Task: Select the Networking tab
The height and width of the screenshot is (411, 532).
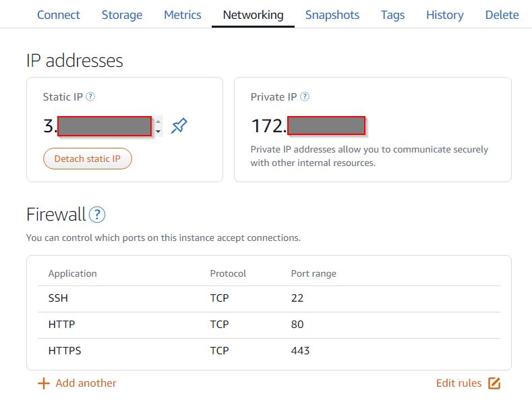Action: tap(253, 15)
